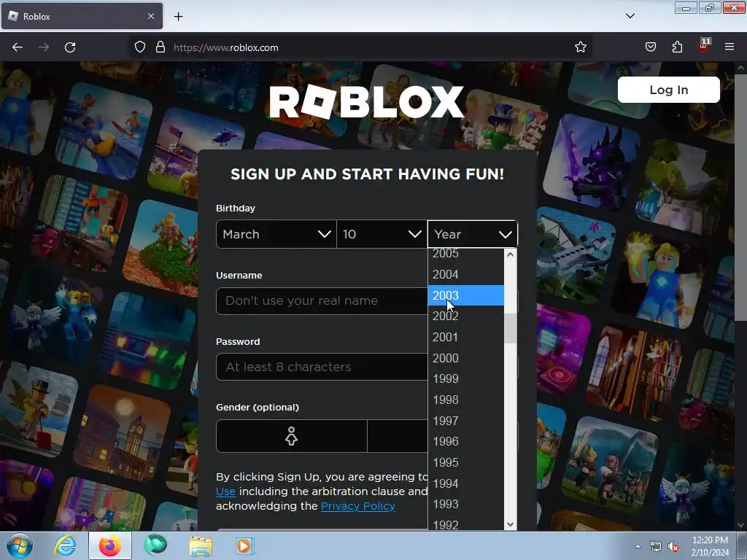
Task: Open the March month dropdown
Action: [x=276, y=234]
